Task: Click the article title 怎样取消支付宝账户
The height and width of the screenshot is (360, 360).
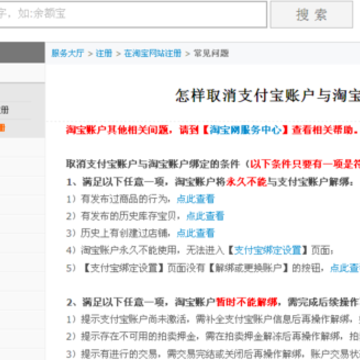Action: pos(267,96)
